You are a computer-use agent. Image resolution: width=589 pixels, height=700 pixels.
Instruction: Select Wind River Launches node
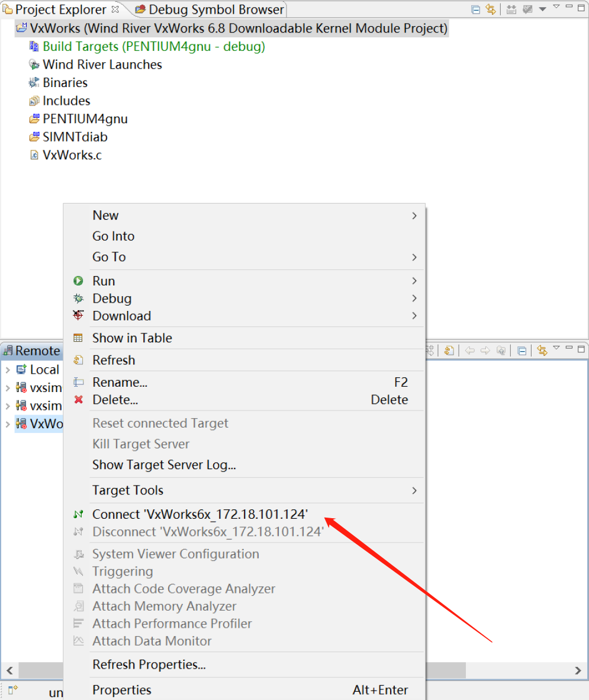(x=102, y=65)
